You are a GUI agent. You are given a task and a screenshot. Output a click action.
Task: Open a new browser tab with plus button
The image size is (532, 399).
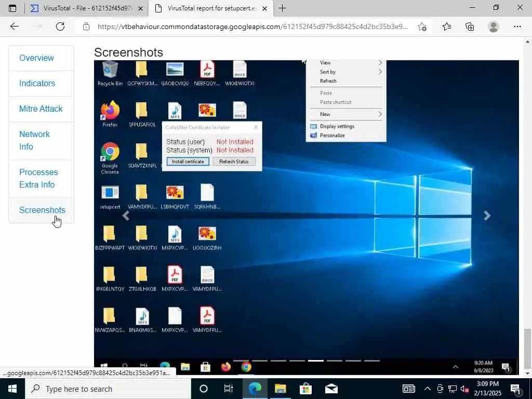point(282,8)
